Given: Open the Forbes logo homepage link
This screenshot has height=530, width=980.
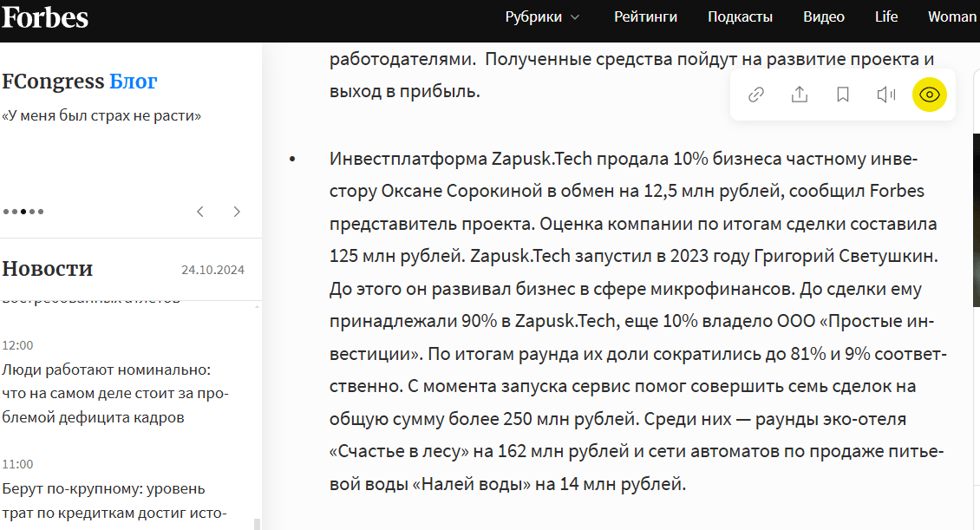Looking at the screenshot, I should click(45, 17).
